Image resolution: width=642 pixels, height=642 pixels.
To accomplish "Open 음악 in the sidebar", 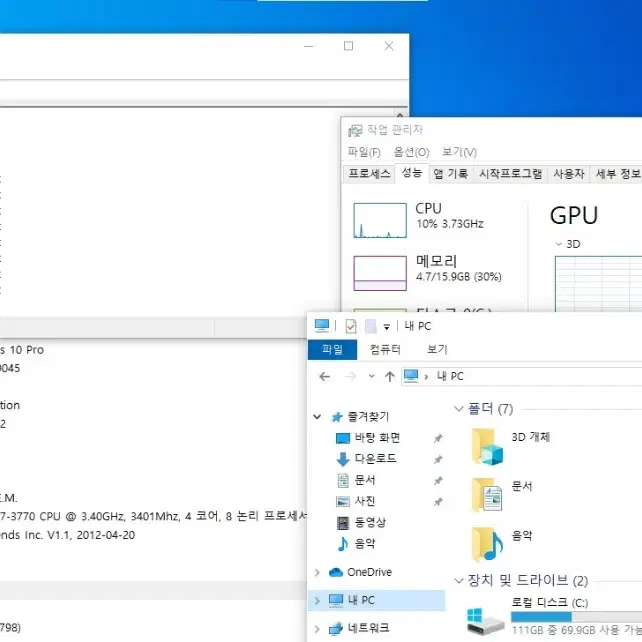I will [x=364, y=544].
